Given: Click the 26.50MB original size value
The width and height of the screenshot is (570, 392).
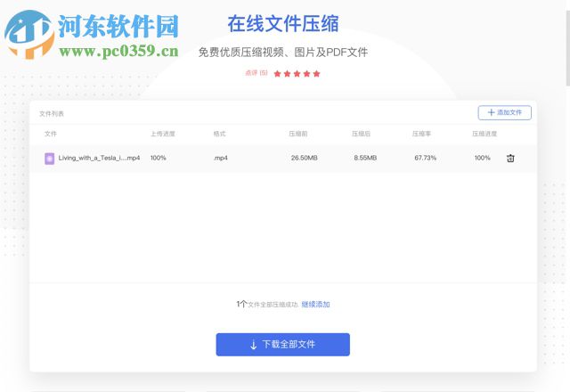Looking at the screenshot, I should [305, 158].
